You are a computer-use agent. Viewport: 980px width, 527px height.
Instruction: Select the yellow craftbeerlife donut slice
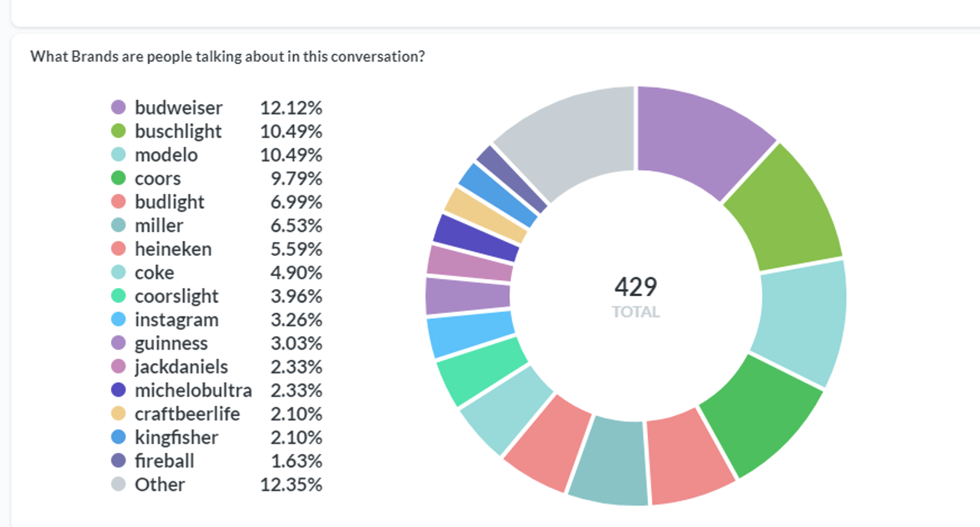[486, 214]
